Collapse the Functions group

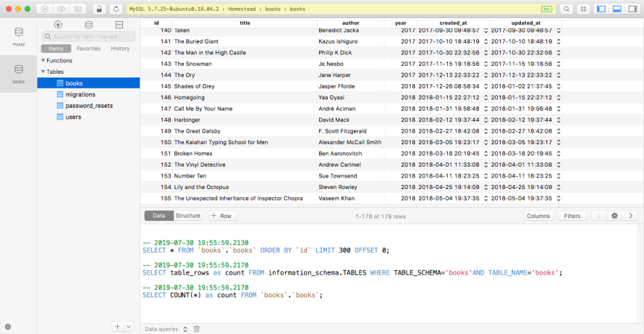pos(43,60)
